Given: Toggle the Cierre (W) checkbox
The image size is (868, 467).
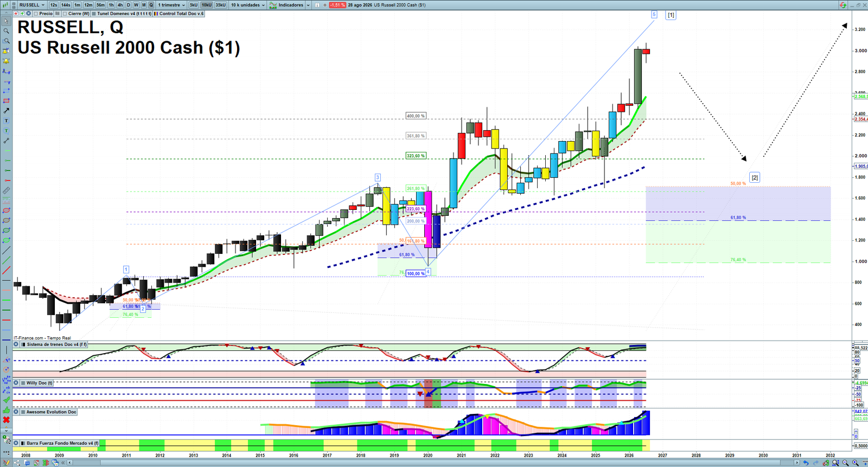Looking at the screenshot, I should [65, 14].
